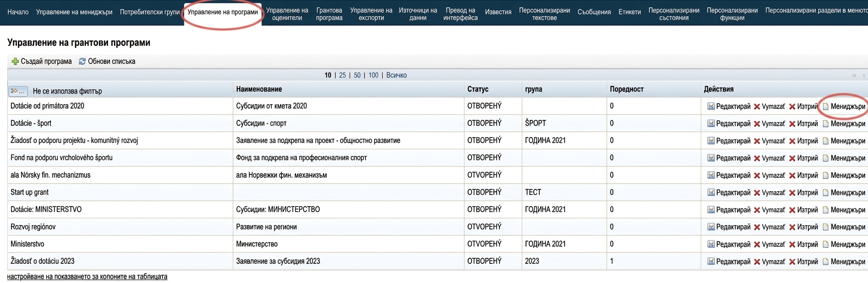The height and width of the screenshot is (283, 868).
Task: Click the Обнови списъка refresh icon
Action: [82, 61]
